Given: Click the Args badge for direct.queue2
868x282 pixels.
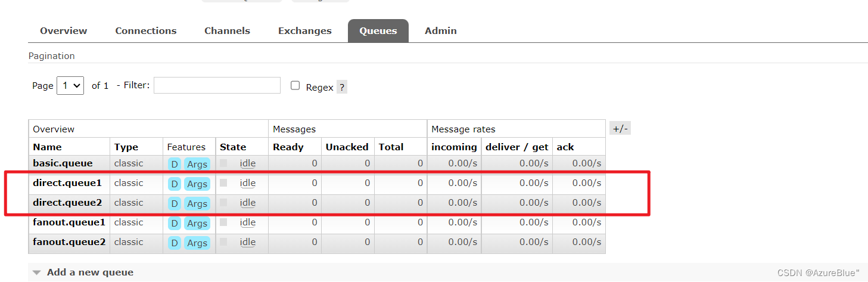Looking at the screenshot, I should (197, 203).
